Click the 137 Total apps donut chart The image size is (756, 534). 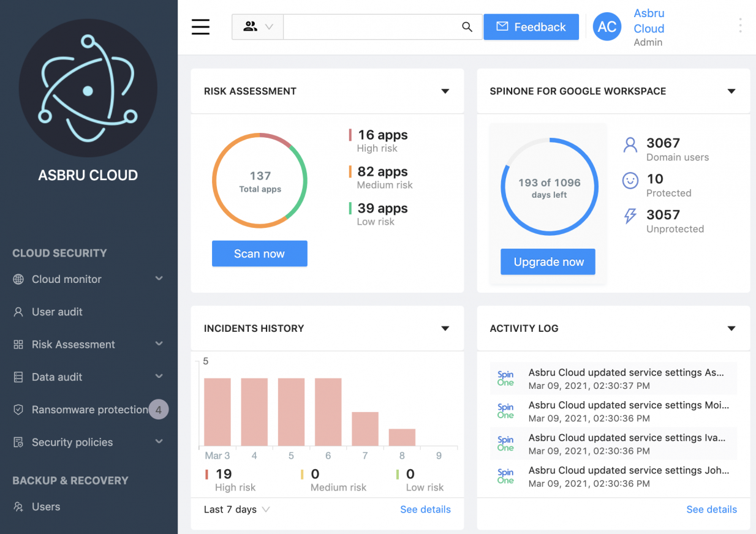pos(260,181)
